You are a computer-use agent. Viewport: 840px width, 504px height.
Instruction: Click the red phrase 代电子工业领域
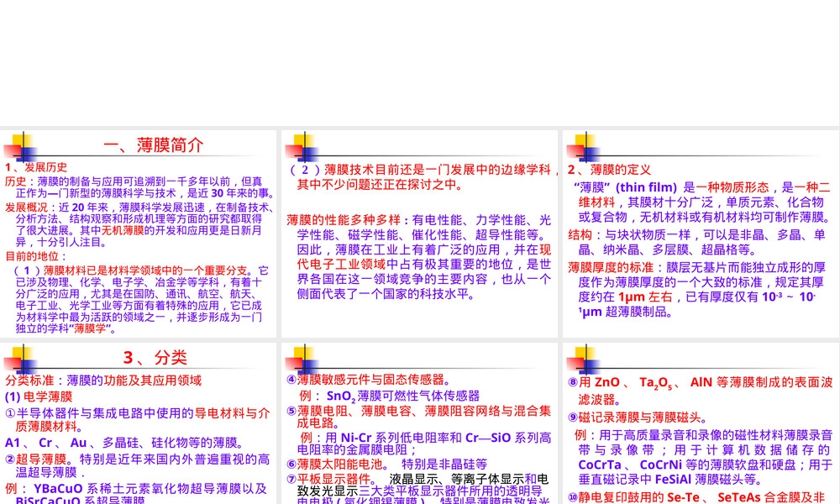coord(341,264)
